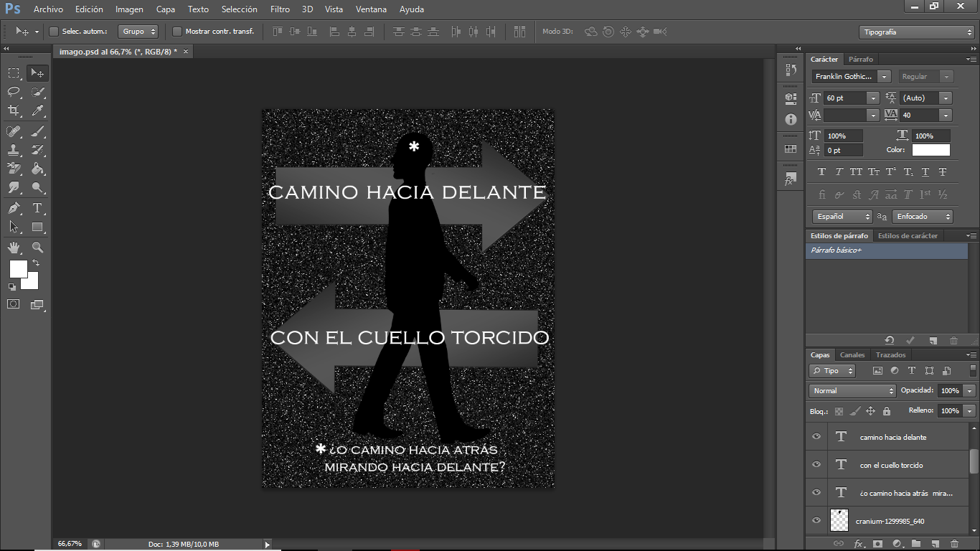The width and height of the screenshot is (980, 551).
Task: Select the Pen tool
Action: (x=14, y=208)
